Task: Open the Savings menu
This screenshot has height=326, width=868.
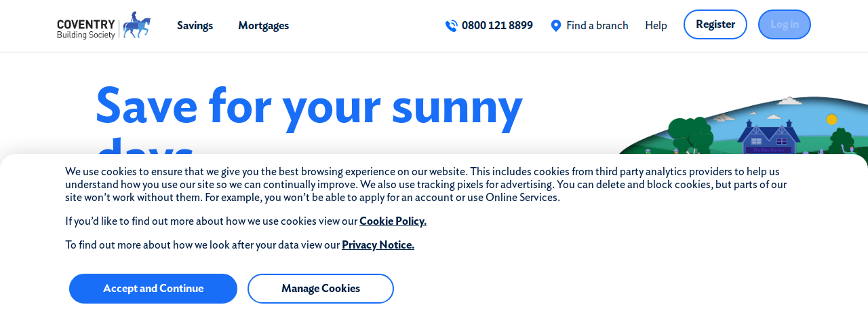Action: click(x=195, y=25)
